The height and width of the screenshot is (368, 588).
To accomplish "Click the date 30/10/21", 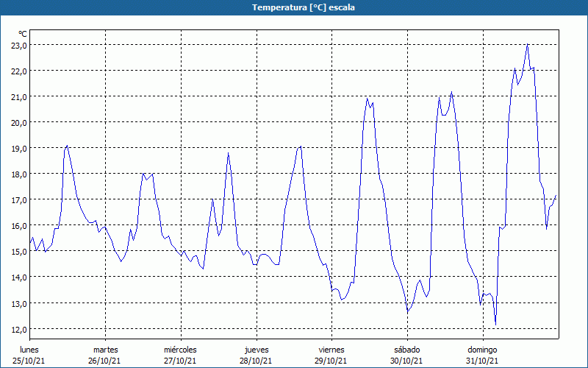I will pos(406,361).
